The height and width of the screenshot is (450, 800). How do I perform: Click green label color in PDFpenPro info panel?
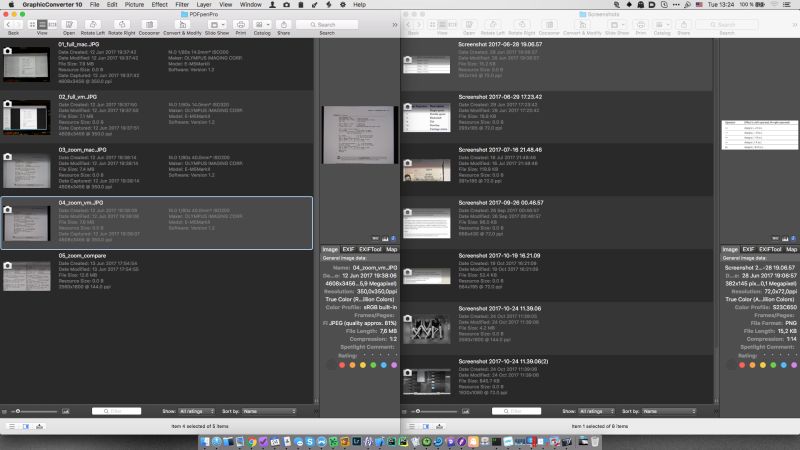(373, 365)
